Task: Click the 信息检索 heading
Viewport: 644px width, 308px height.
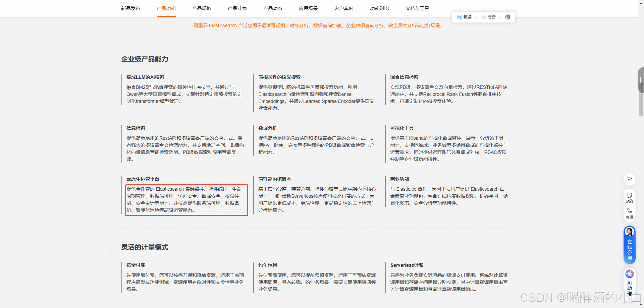Action: click(136, 128)
